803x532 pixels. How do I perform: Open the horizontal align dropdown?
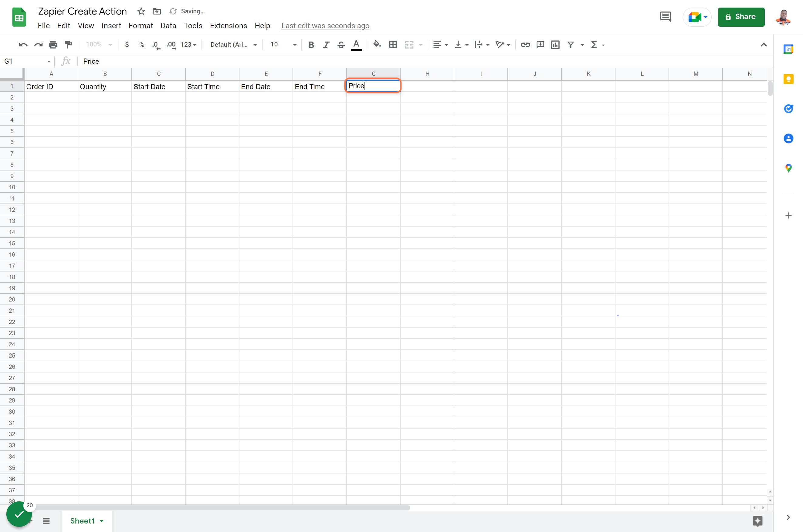coord(441,45)
